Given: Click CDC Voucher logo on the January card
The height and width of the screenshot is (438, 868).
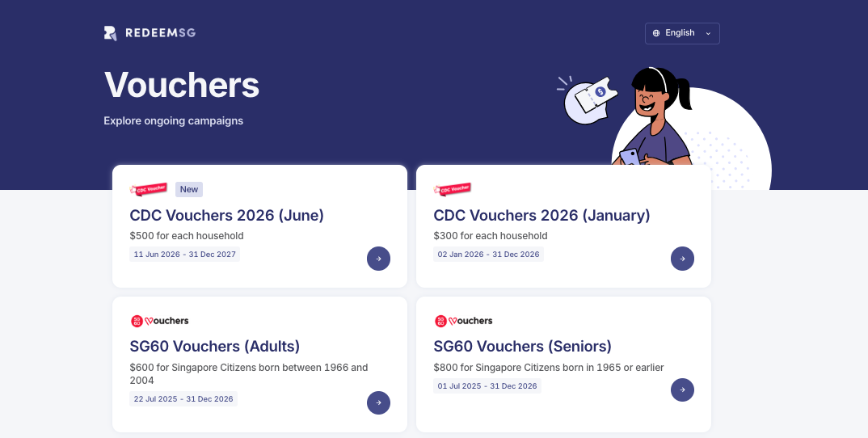Looking at the screenshot, I should click(x=453, y=189).
